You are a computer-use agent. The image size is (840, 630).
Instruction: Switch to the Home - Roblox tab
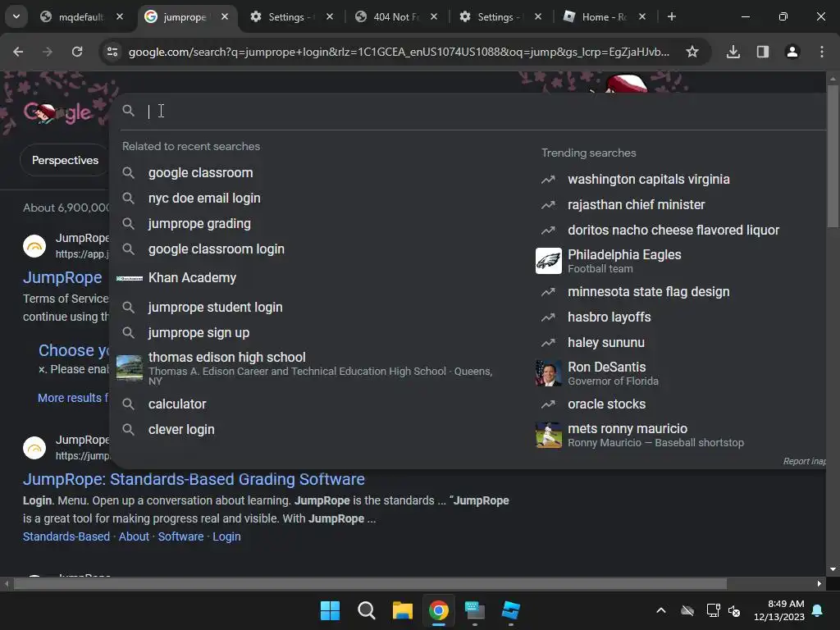603,17
